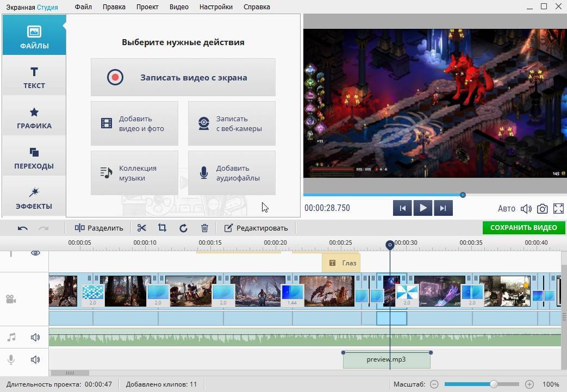This screenshot has width=567, height=392.
Task: Mute the microphone track speaker
Action: (36, 359)
